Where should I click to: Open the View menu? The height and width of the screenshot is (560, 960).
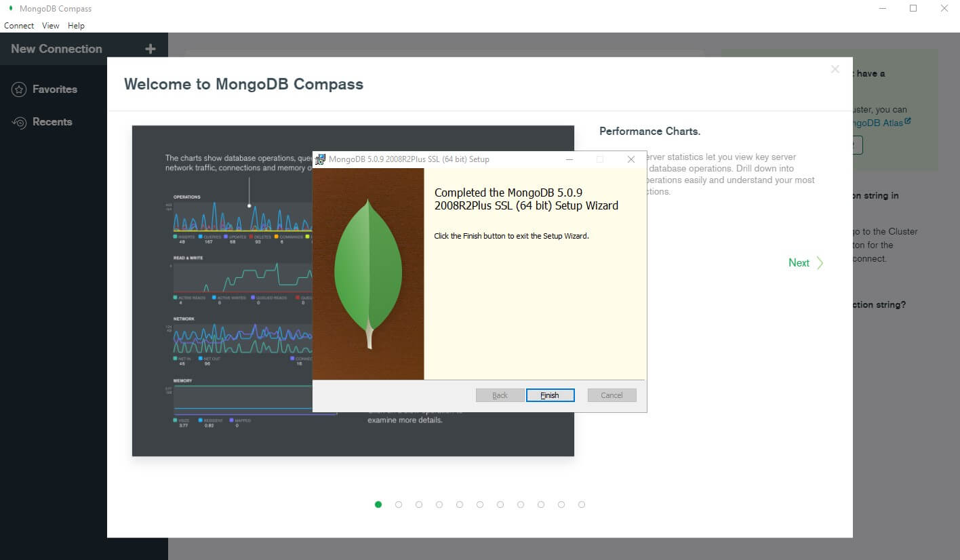point(51,26)
